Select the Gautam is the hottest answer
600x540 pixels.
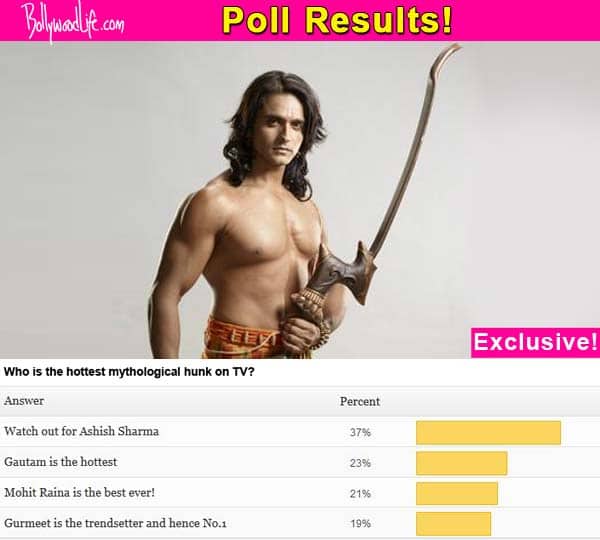point(60,462)
